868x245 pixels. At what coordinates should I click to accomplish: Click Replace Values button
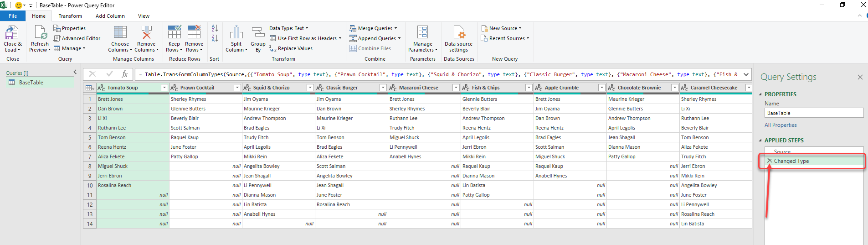coord(291,48)
